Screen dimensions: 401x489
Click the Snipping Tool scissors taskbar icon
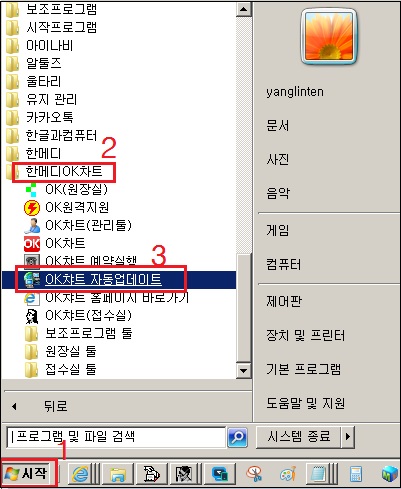coord(254,474)
